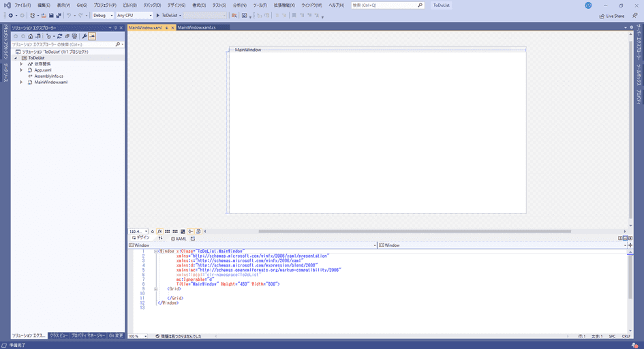Open the ToDoList start target dropdown arrow
This screenshot has height=349, width=644.
pyautogui.click(x=180, y=16)
